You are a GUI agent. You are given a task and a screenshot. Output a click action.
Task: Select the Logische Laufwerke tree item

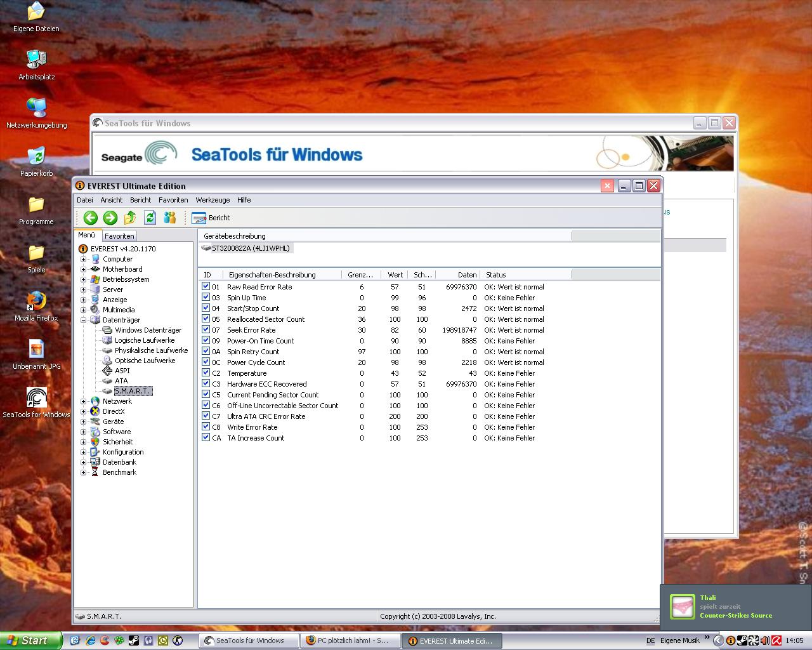tap(145, 340)
